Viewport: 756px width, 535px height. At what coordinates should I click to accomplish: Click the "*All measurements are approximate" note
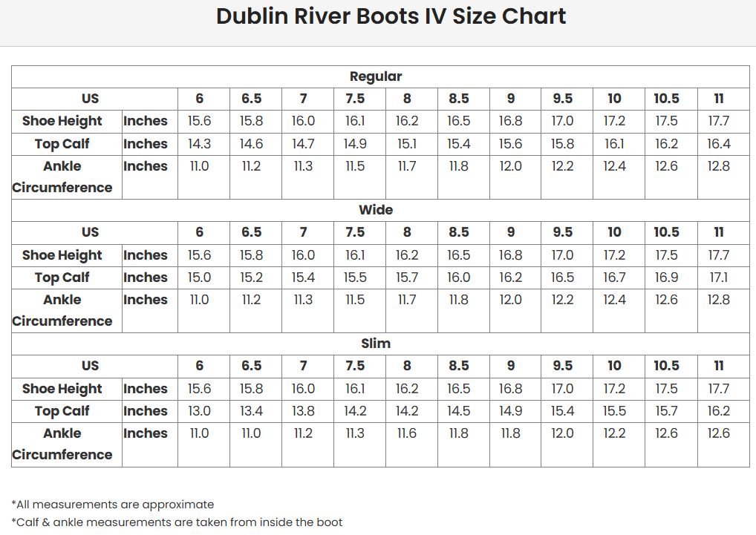click(x=113, y=505)
